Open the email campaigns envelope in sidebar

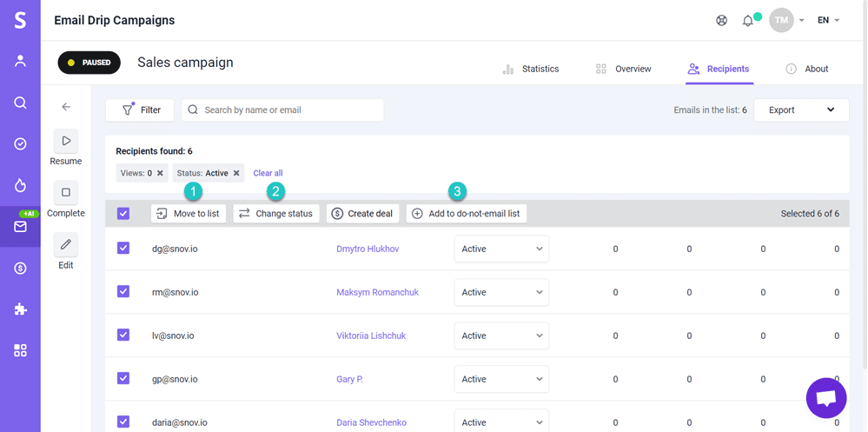20,227
